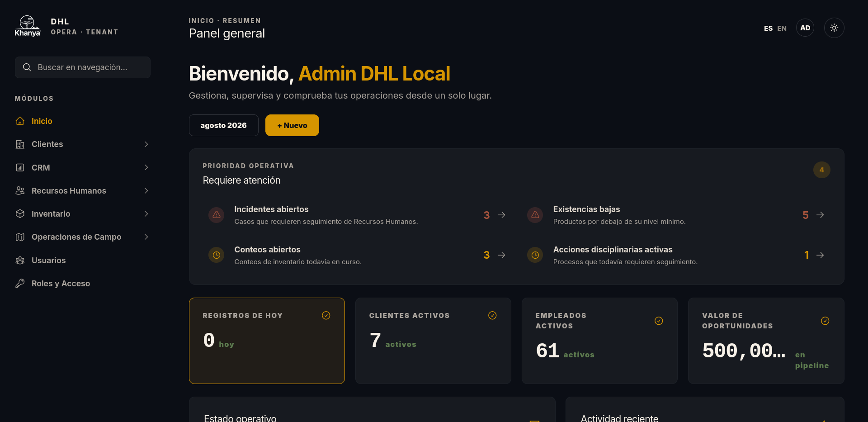
Task: Expand the Inventario submenu chevron
Action: coord(146,214)
